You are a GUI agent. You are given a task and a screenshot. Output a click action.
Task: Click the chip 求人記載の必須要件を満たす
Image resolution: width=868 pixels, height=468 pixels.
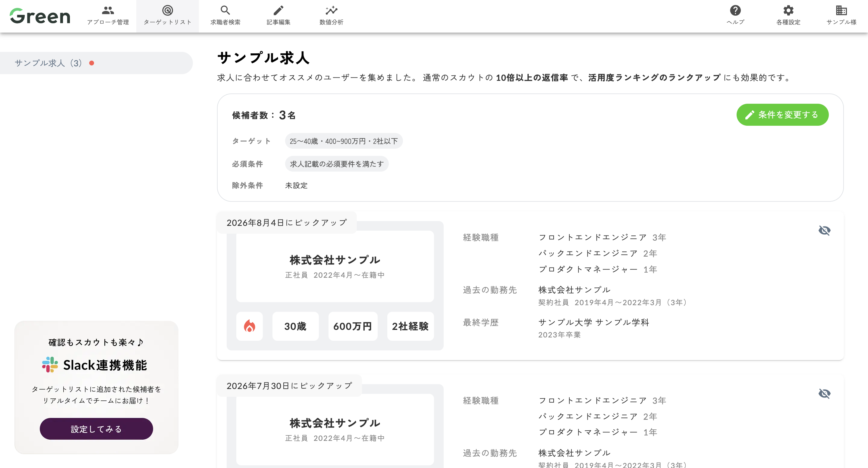tap(337, 164)
